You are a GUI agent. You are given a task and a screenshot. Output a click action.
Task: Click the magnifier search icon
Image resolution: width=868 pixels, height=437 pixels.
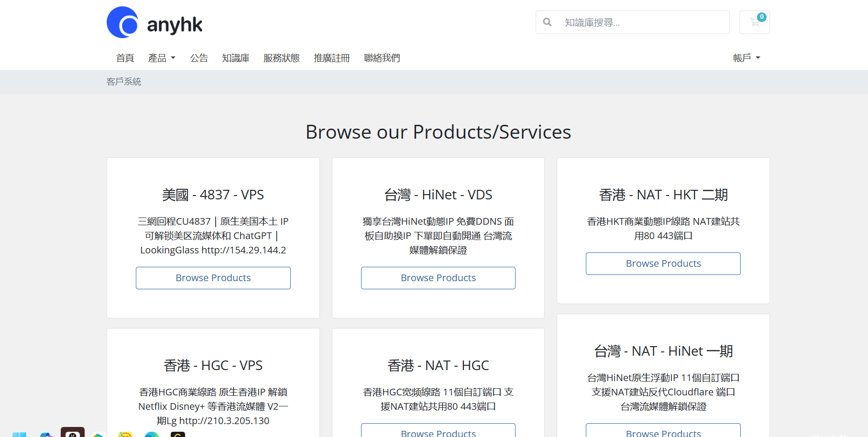point(548,22)
